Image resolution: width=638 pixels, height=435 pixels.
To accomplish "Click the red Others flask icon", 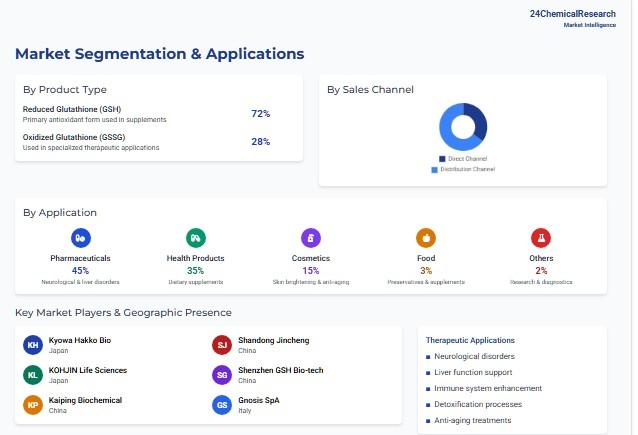I will pyautogui.click(x=541, y=238).
